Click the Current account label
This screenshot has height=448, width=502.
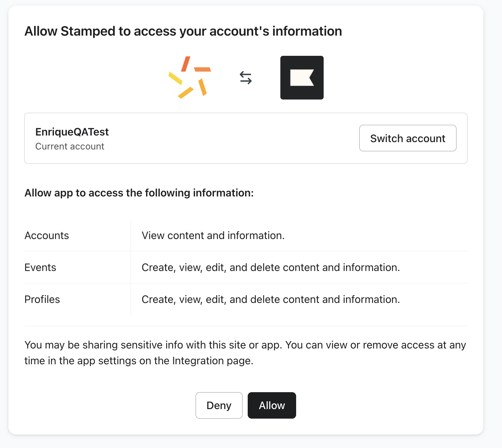coord(70,147)
